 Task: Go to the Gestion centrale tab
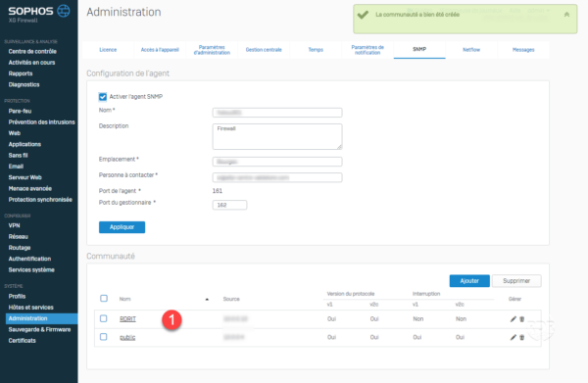[264, 50]
